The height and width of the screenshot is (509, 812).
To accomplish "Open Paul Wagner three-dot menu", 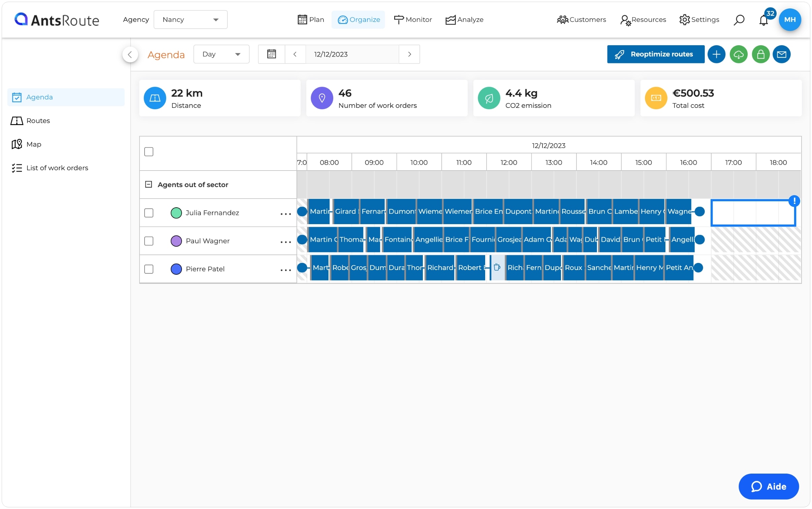I will coord(285,242).
